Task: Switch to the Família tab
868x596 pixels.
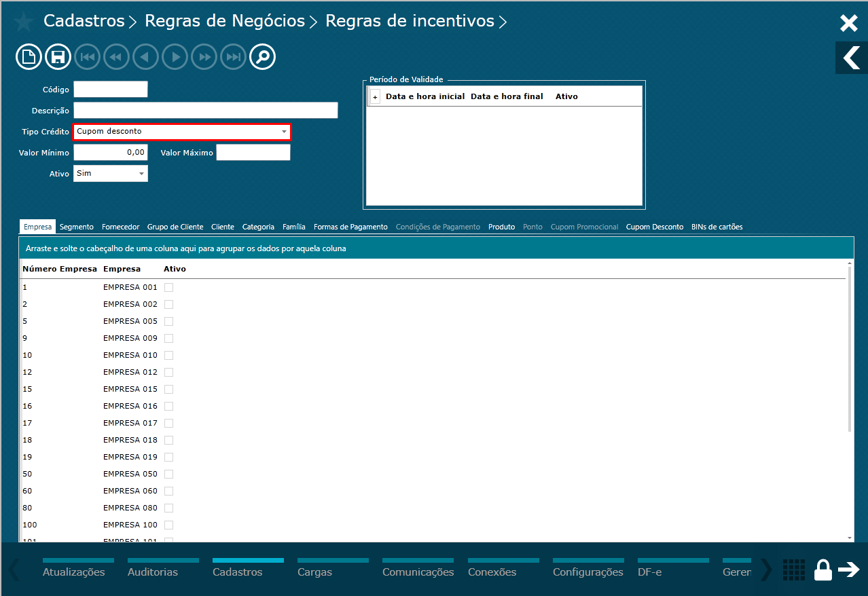Action: (x=294, y=227)
